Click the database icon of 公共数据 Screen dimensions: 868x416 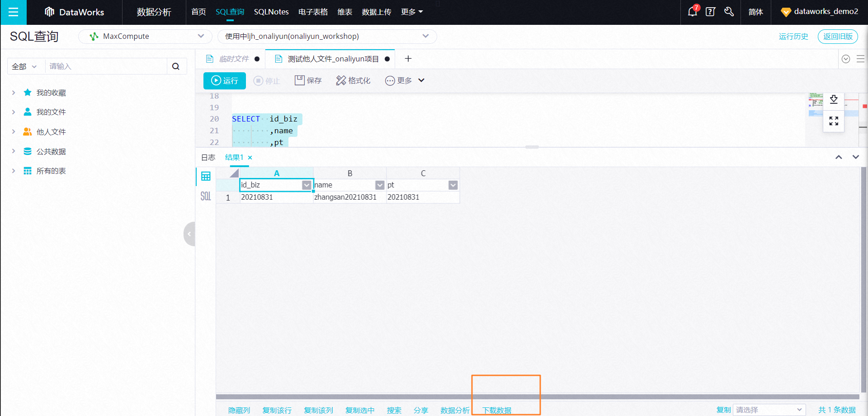28,151
